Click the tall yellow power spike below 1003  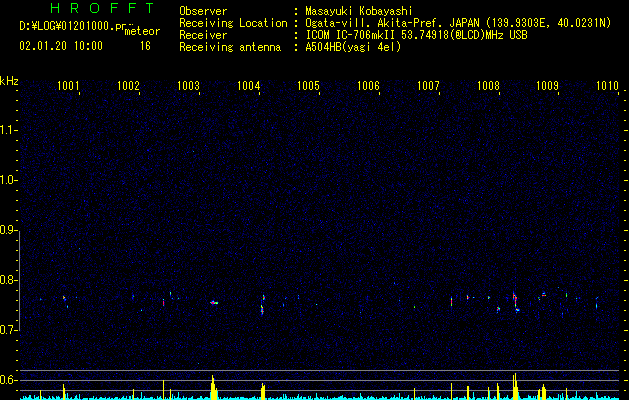point(214,387)
